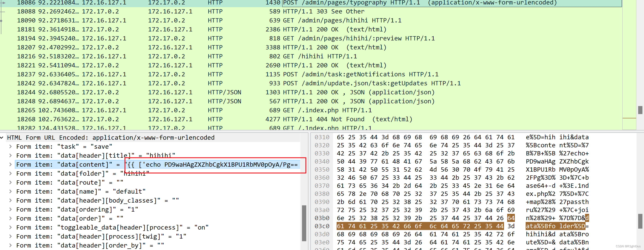Expand form item data[header][title]
Viewport: 644px width, 250px height.
coord(11,155)
